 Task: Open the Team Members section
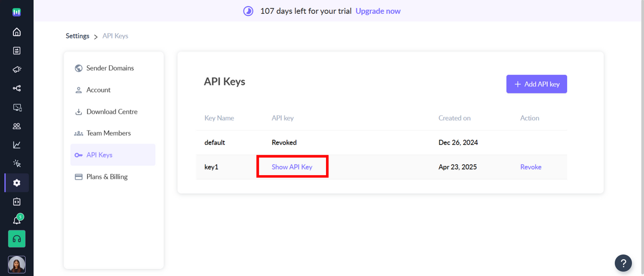click(108, 133)
